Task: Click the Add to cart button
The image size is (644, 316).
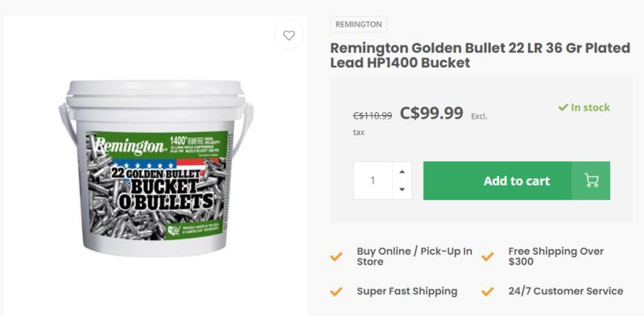Action: coord(517,181)
